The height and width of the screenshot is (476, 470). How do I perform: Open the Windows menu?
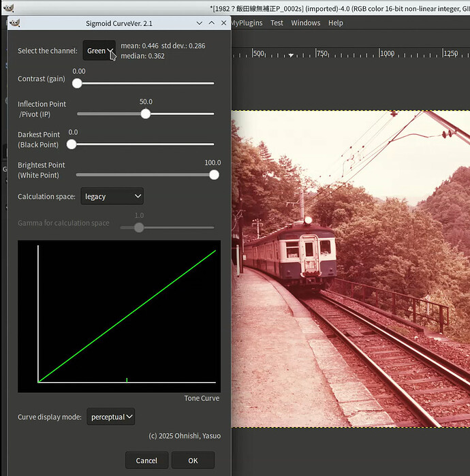pyautogui.click(x=305, y=22)
